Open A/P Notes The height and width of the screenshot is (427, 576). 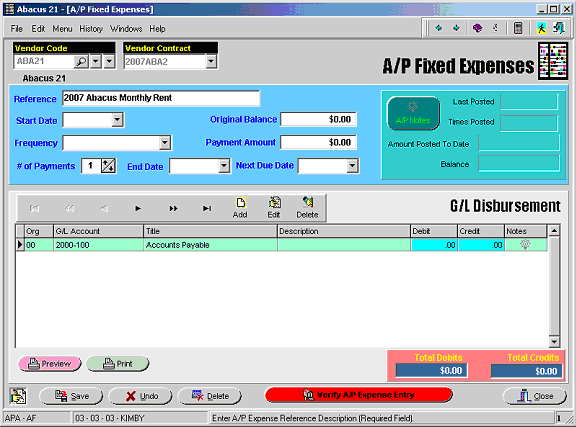point(413,114)
